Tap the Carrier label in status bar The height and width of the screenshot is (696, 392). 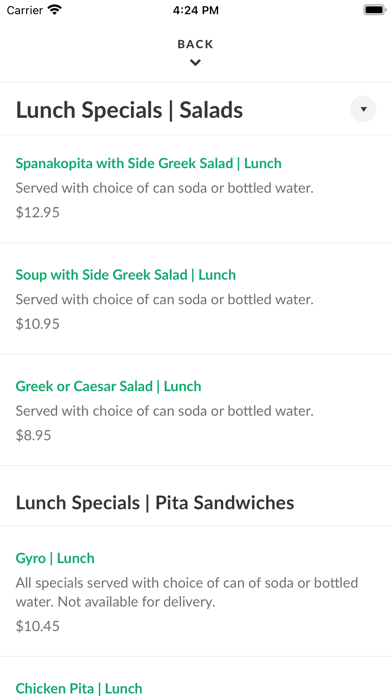(24, 10)
